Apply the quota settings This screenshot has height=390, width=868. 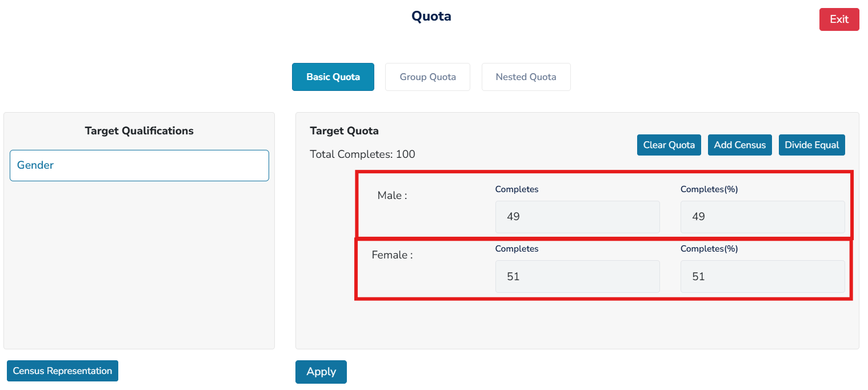pos(321,372)
